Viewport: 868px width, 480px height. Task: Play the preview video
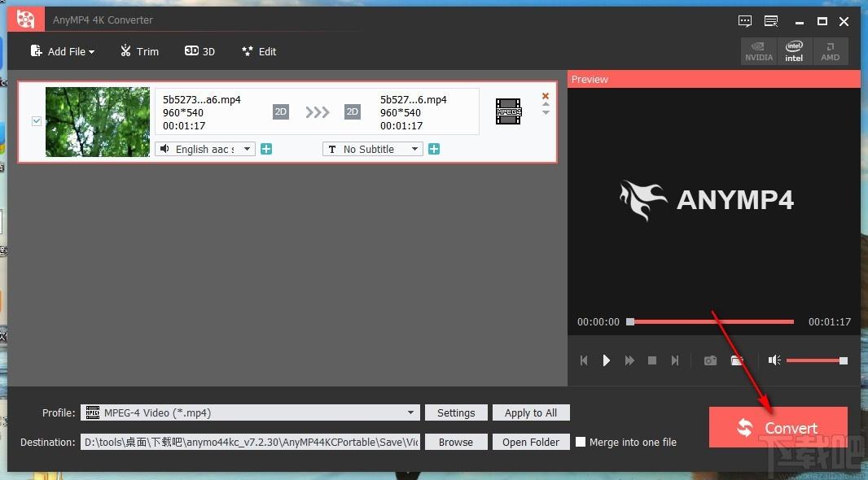point(606,360)
